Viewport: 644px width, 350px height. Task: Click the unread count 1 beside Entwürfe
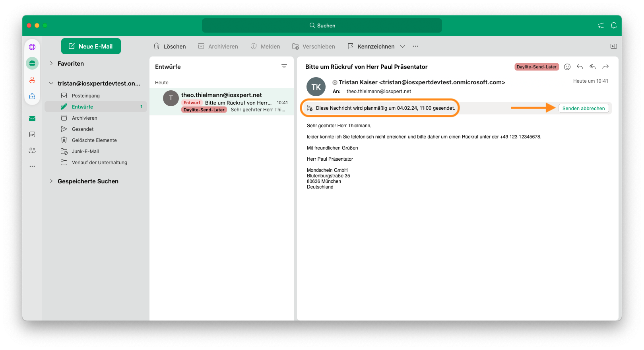click(x=141, y=107)
